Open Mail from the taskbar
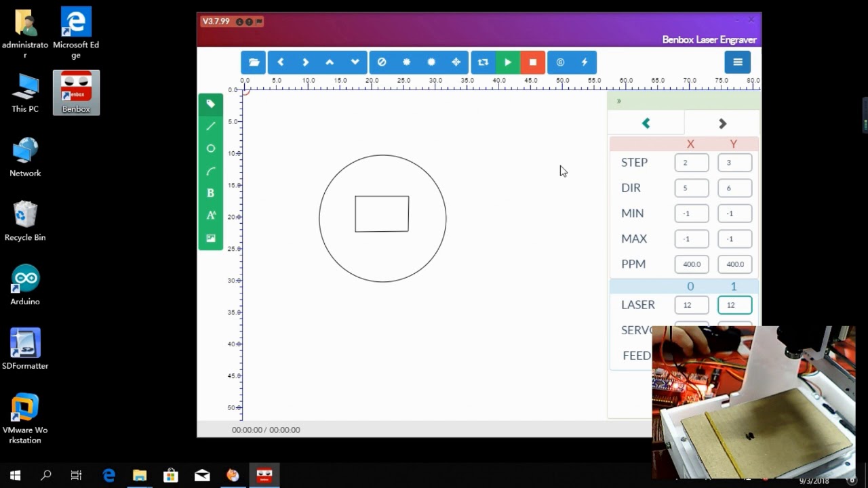This screenshot has width=868, height=488. (x=202, y=476)
